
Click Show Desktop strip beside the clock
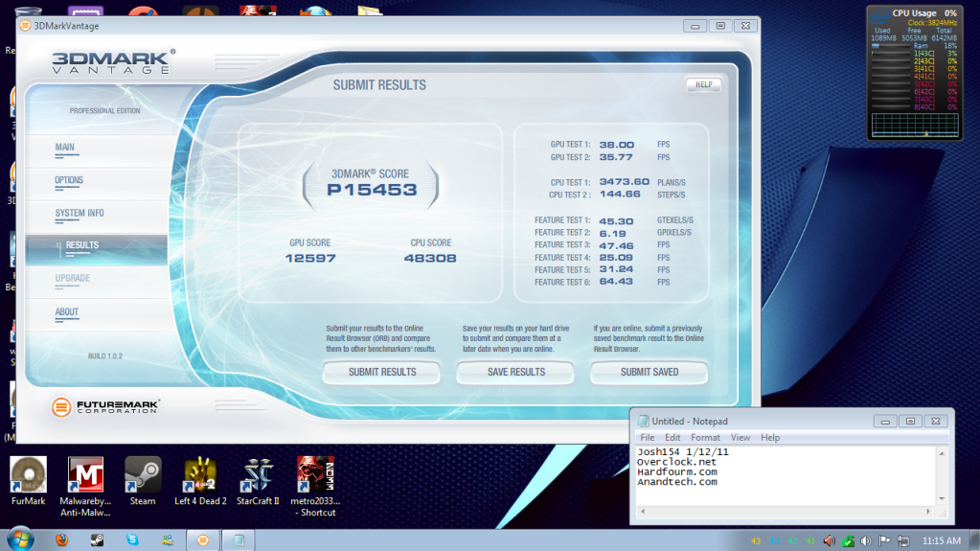[x=974, y=540]
